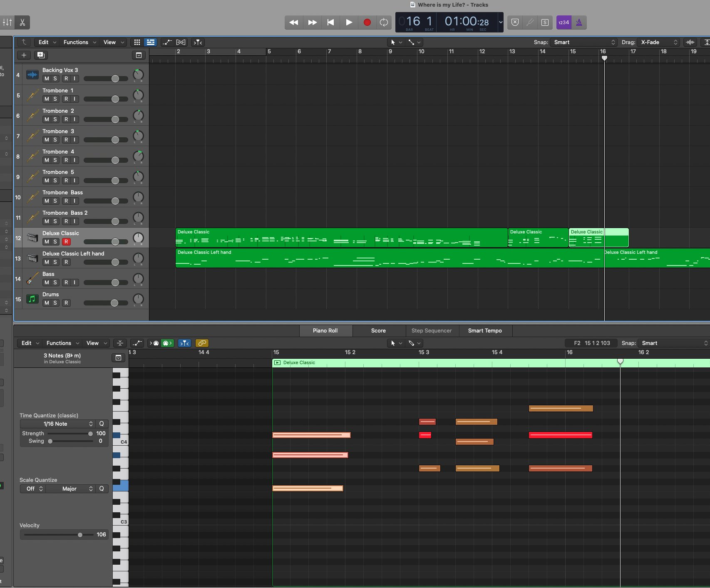Click the red Record button
Screen dimensions: 710x588
tap(367, 22)
